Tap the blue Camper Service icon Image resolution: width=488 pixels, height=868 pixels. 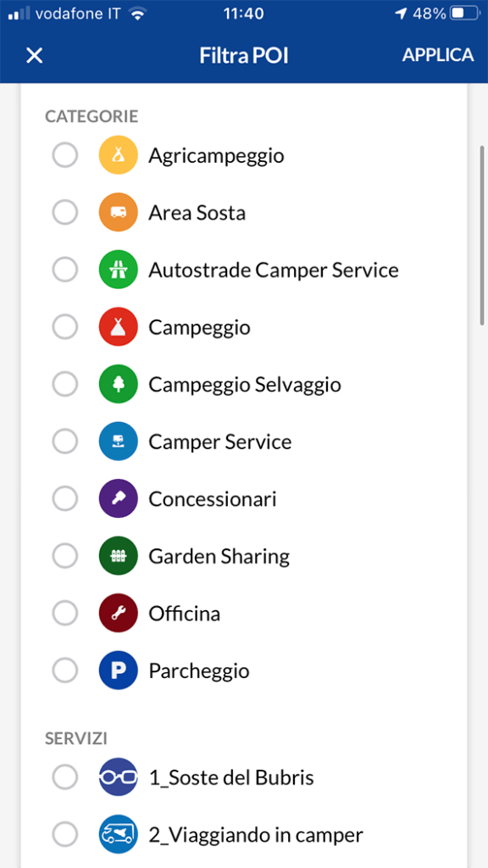tap(118, 441)
